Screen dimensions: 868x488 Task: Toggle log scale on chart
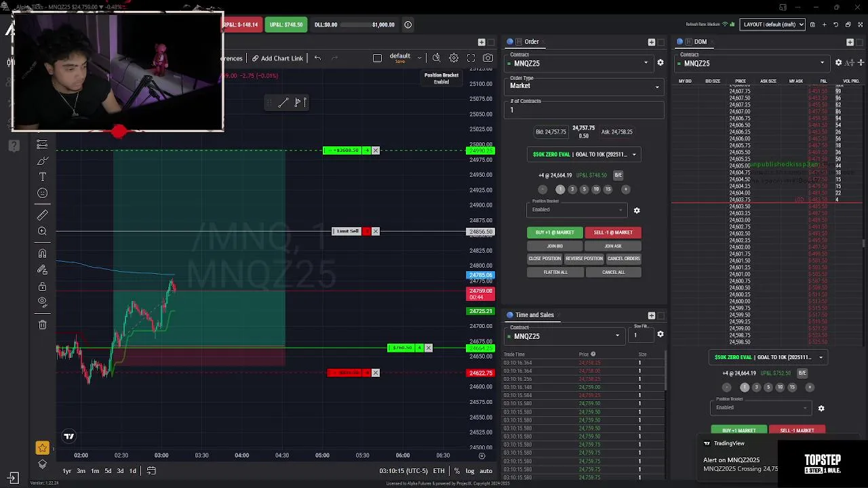(470, 471)
